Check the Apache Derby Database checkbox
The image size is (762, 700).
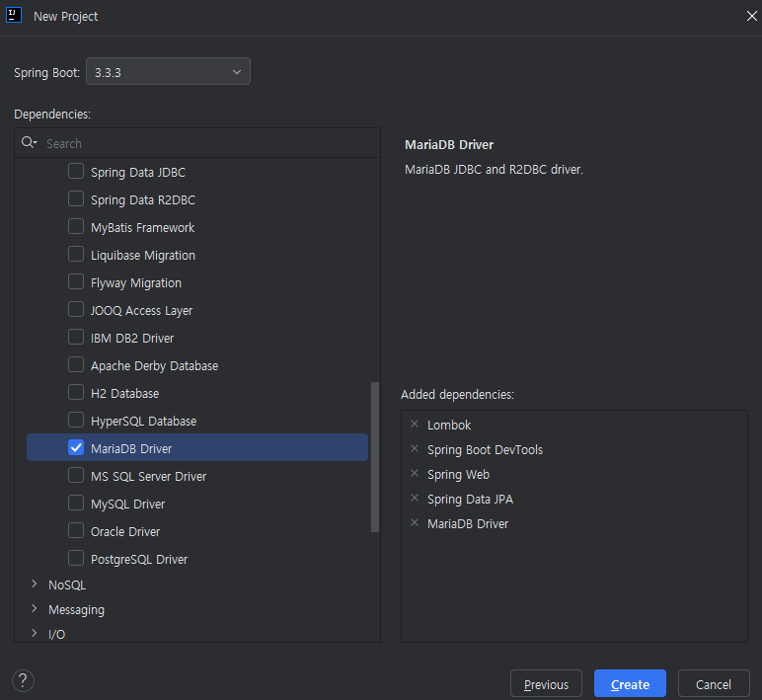pyautogui.click(x=76, y=364)
